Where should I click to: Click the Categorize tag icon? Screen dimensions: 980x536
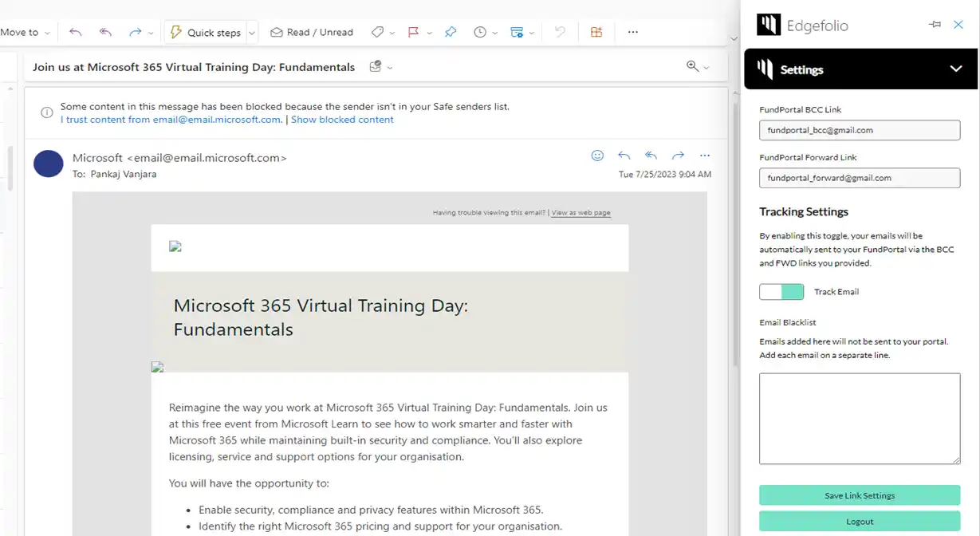pyautogui.click(x=377, y=32)
